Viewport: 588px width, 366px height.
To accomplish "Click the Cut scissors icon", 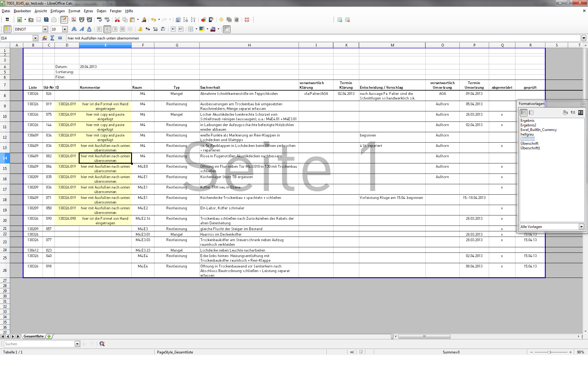I will (x=117, y=20).
